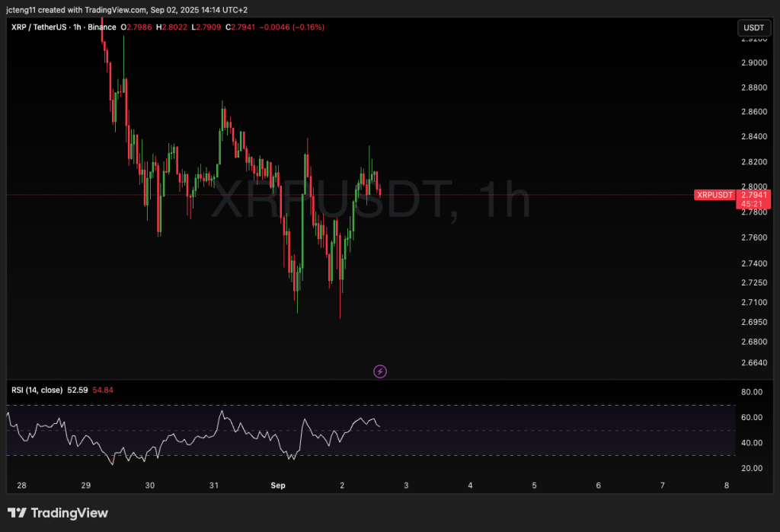The height and width of the screenshot is (532, 780).
Task: Click the red XRPUSDT price label on the scale
Action: (714, 195)
